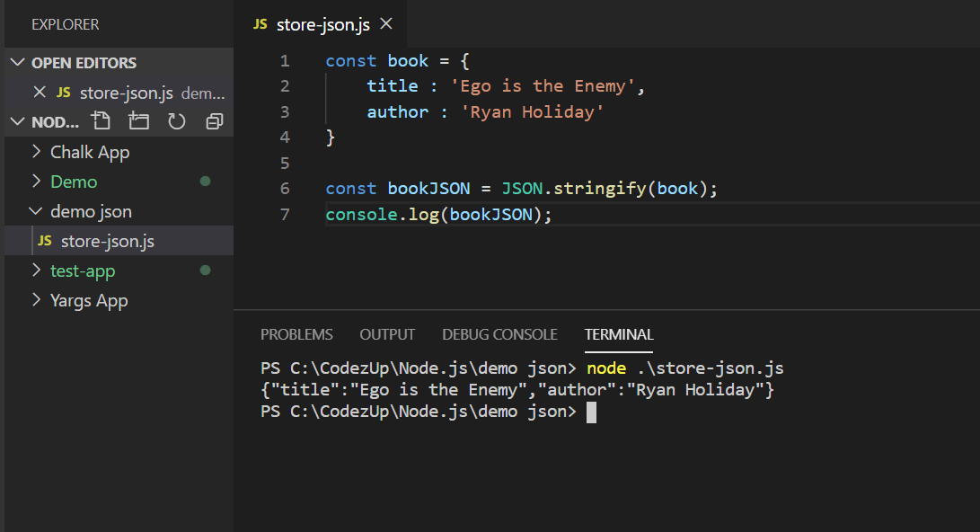The width and height of the screenshot is (980, 532).
Task: Open the DEBUG CONSOLE panel
Action: tap(499, 333)
